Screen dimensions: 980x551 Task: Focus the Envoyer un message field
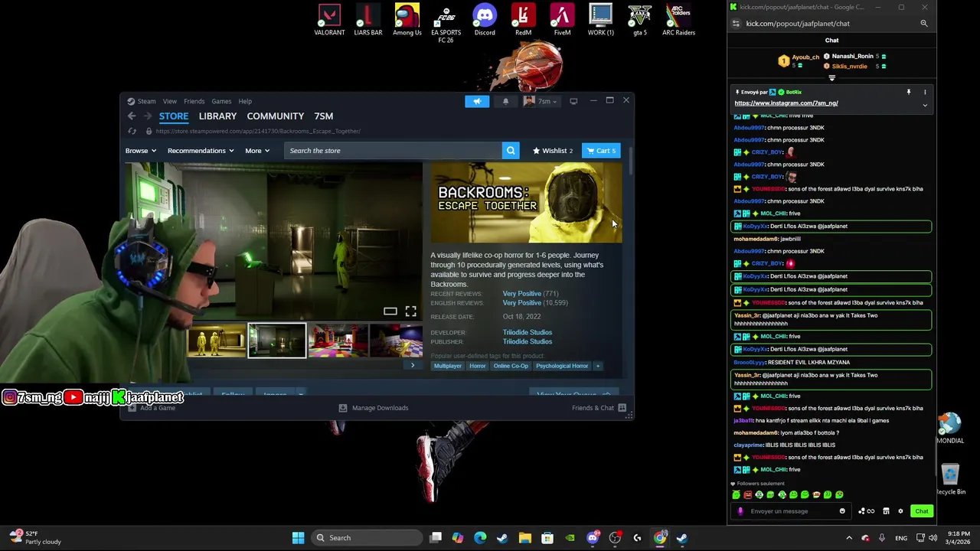pyautogui.click(x=791, y=511)
